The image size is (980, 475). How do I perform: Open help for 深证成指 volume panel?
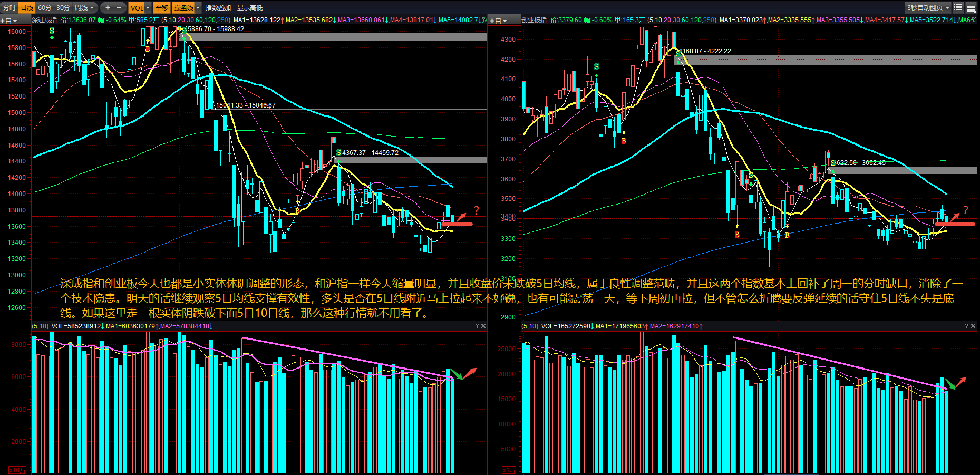coord(477,326)
